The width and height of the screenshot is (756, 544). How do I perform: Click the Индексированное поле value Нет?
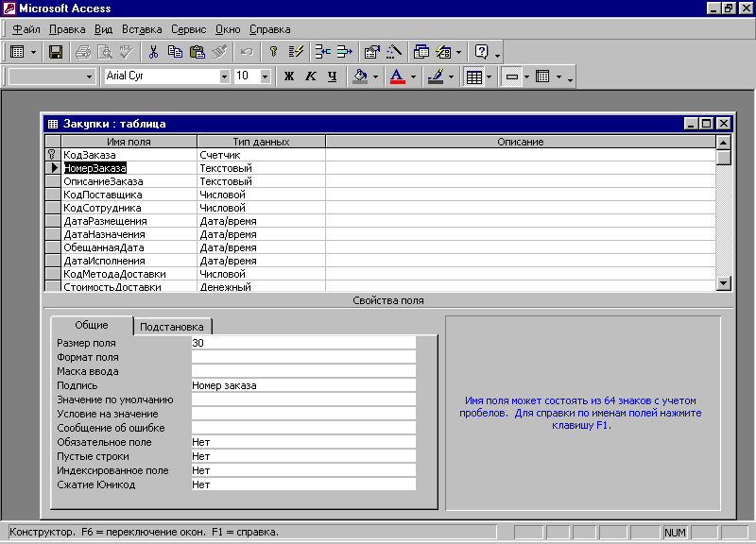(303, 470)
